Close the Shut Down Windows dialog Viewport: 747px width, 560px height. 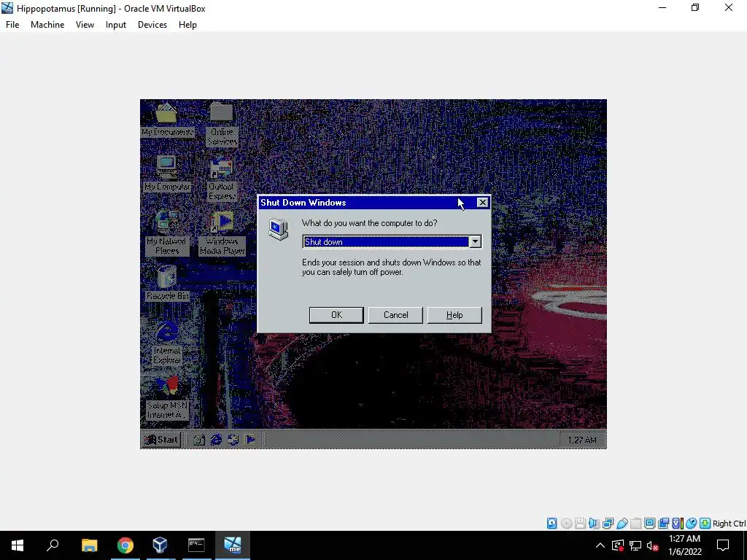(482, 203)
